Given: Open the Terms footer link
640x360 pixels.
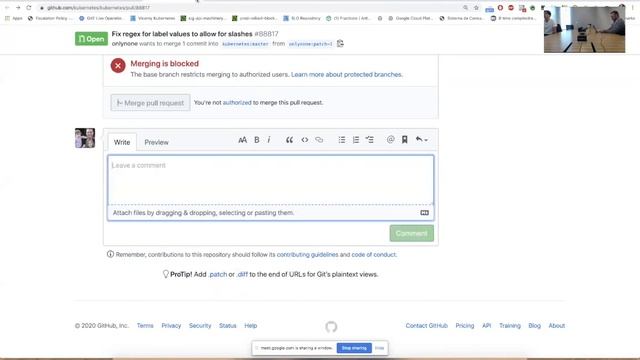Looking at the screenshot, I should 145,326.
